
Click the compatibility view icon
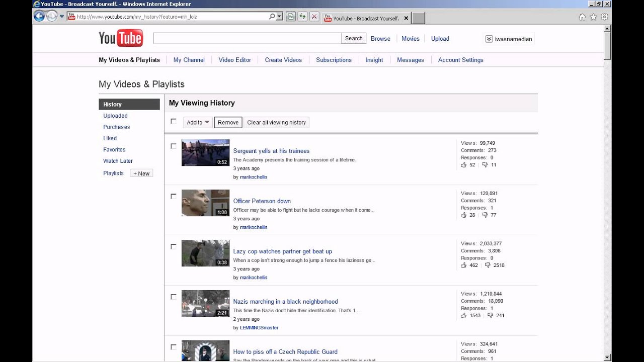pos(291,17)
